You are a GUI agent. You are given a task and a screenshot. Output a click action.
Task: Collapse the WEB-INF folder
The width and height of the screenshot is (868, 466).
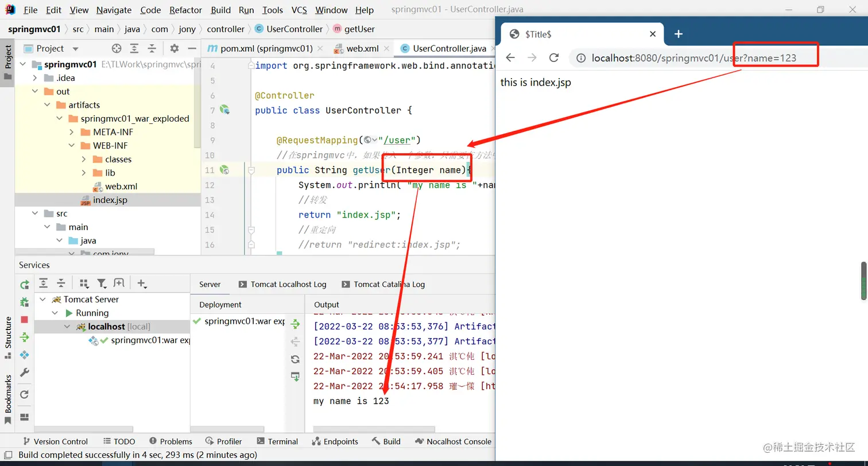click(72, 146)
